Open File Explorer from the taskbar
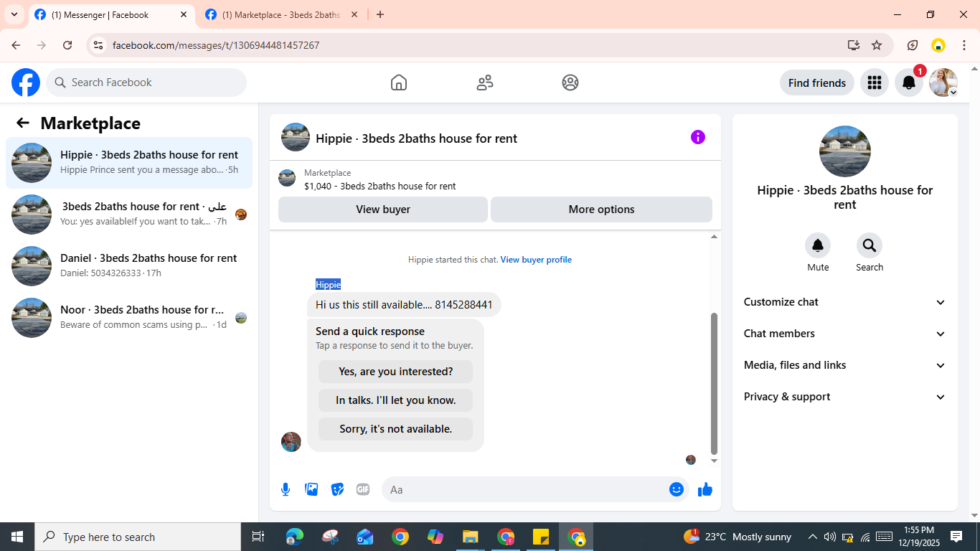 coord(471,537)
